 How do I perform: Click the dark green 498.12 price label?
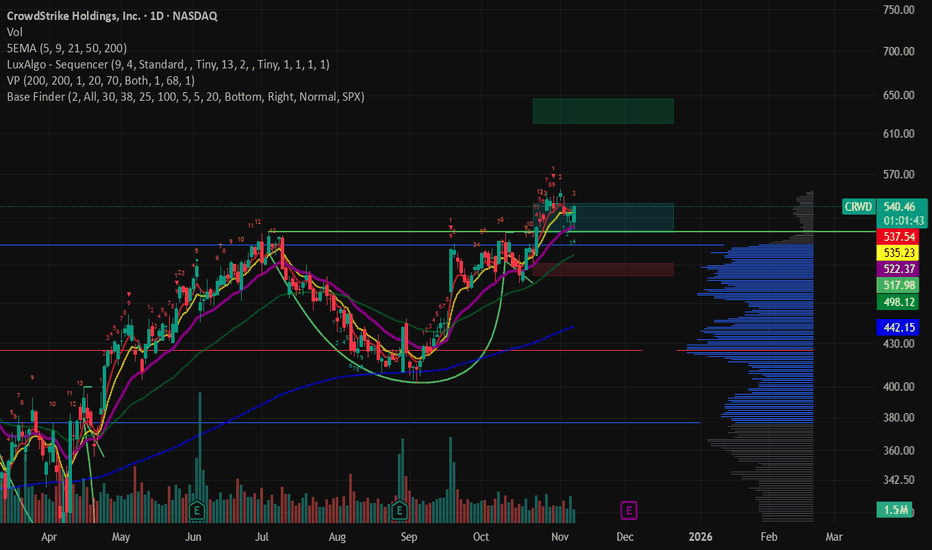pos(896,302)
